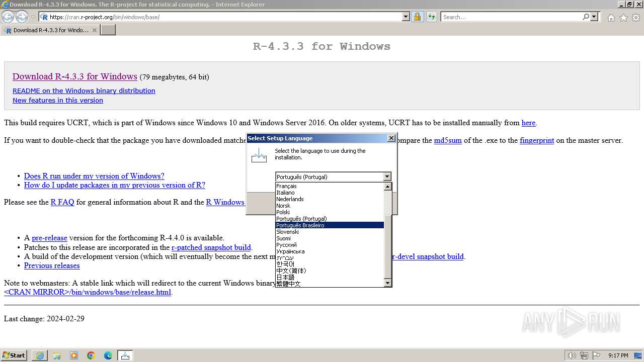Click language list scroll down arrow
This screenshot has width=644, height=362.
coord(387,283)
